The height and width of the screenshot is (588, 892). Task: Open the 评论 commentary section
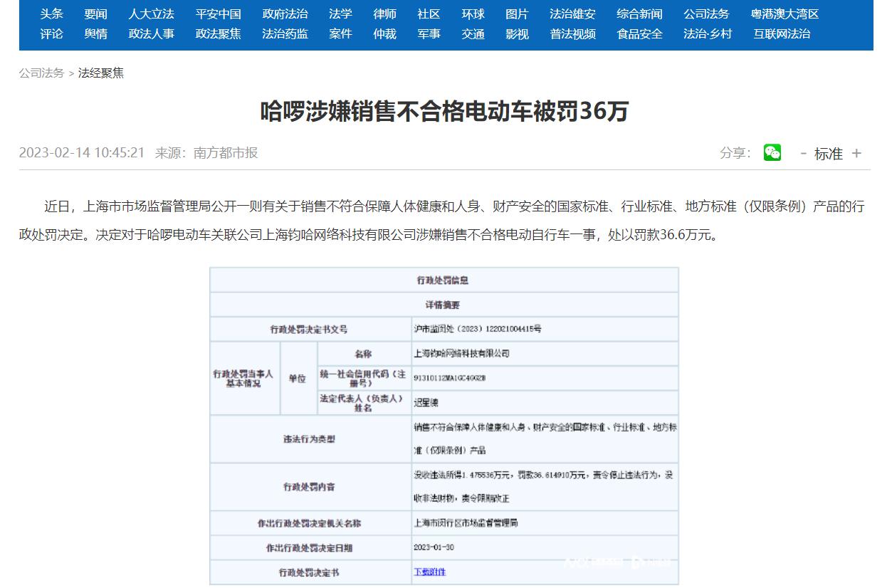pos(51,33)
